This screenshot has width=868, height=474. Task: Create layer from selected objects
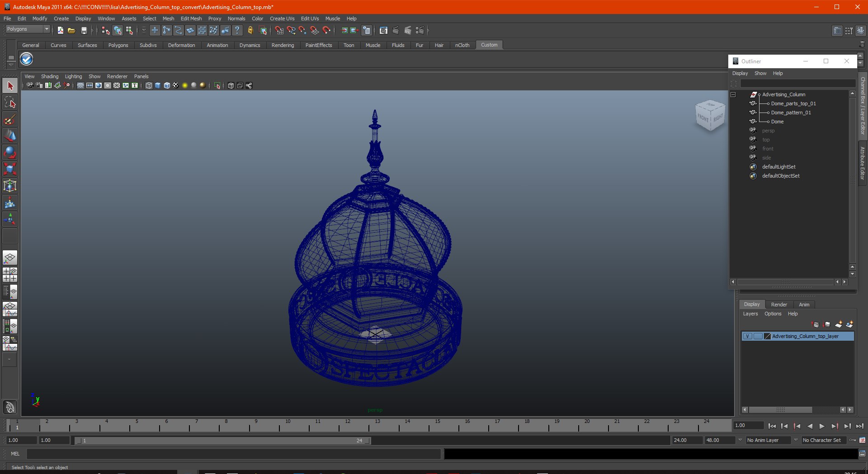[849, 324]
